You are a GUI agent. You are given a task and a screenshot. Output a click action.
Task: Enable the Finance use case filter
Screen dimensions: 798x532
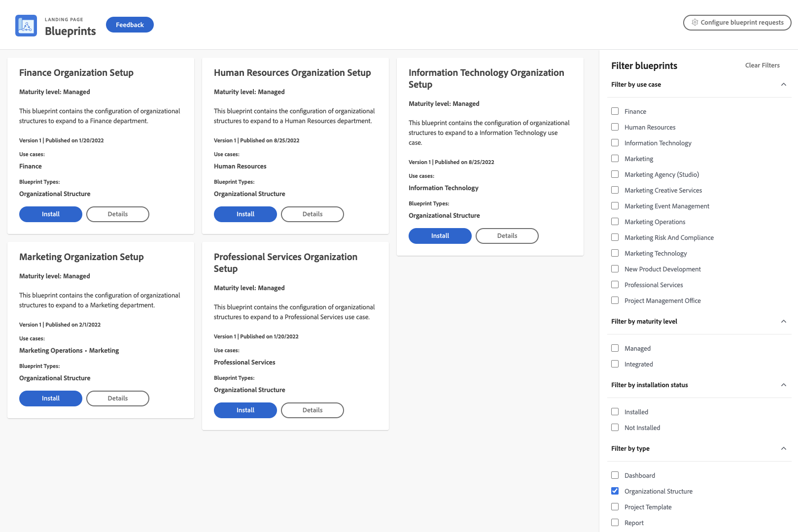point(615,111)
